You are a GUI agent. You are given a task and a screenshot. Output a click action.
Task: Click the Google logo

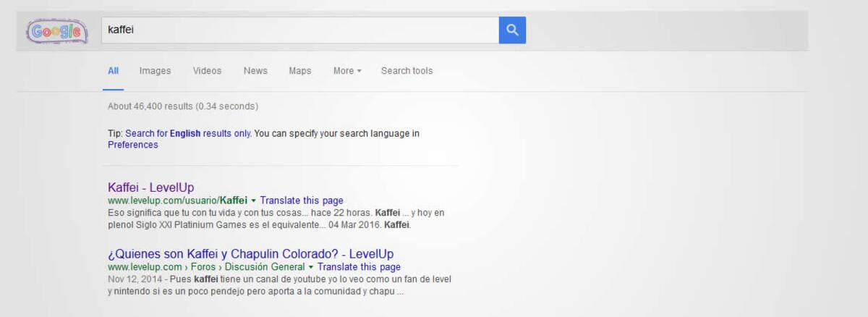[x=56, y=31]
